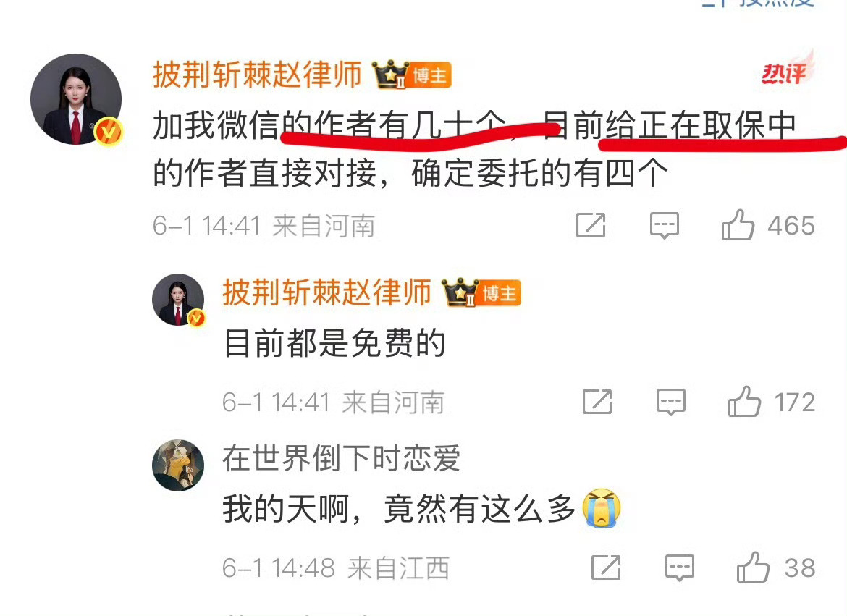Reply to the comment from 江西

(680, 568)
